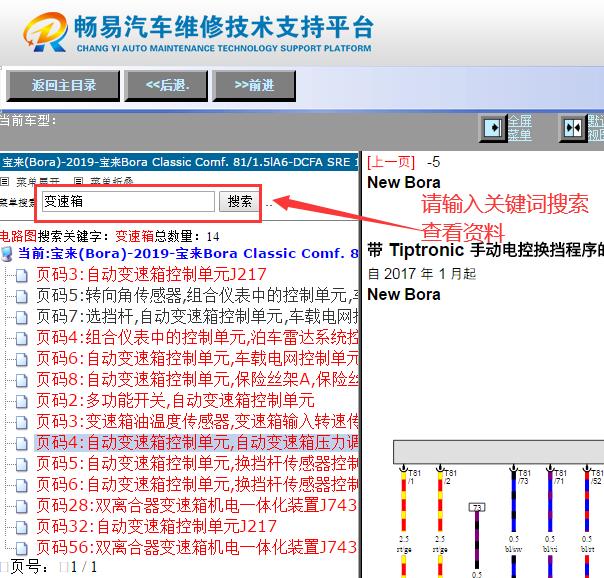This screenshot has width=604, height=578.
Task: Select the blue 宝来Bora Classic Comf. header bar
Action: pyautogui.click(x=179, y=162)
